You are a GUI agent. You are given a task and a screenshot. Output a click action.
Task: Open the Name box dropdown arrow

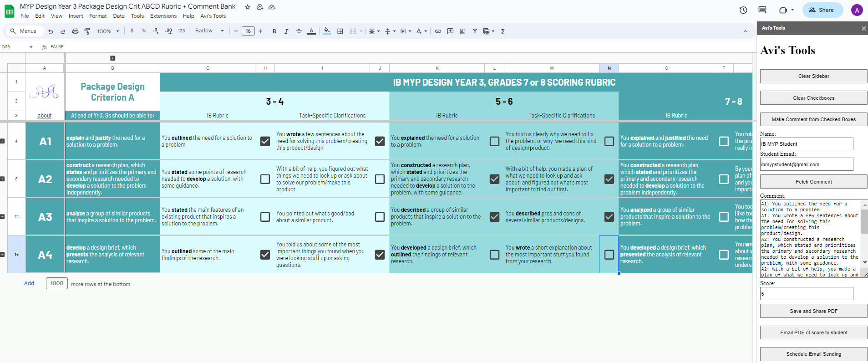coord(31,47)
